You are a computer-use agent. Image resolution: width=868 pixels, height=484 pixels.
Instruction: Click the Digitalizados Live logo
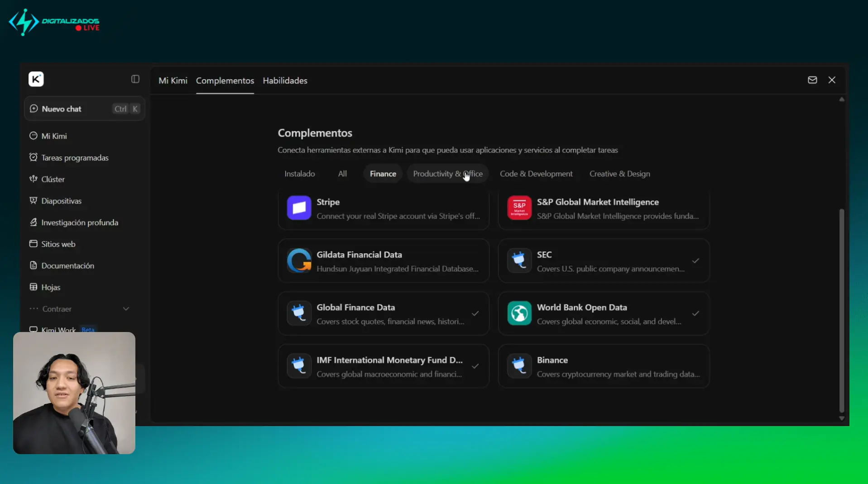[54, 23]
